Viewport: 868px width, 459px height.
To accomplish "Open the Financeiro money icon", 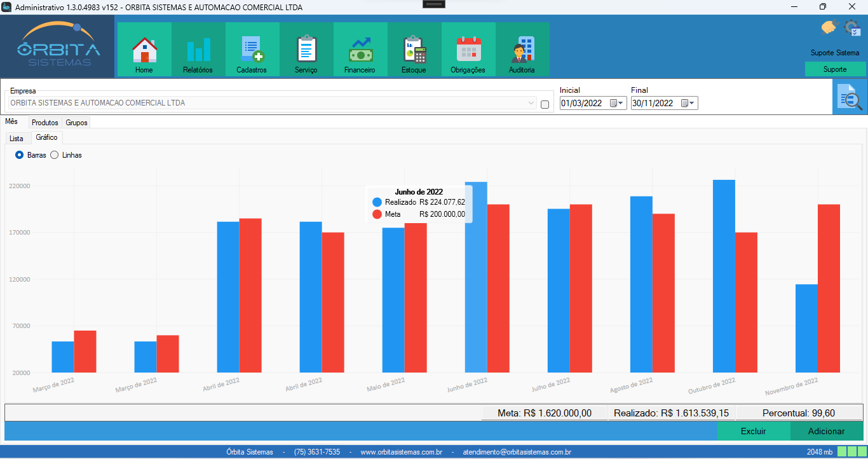I will (x=360, y=50).
